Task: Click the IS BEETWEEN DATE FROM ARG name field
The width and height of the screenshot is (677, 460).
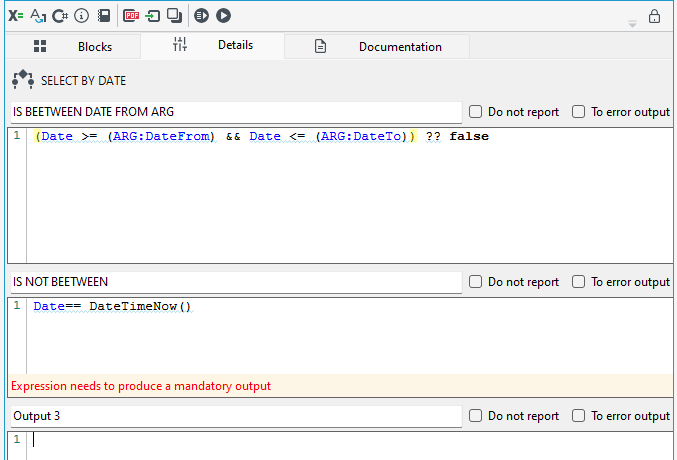Action: [x=236, y=112]
